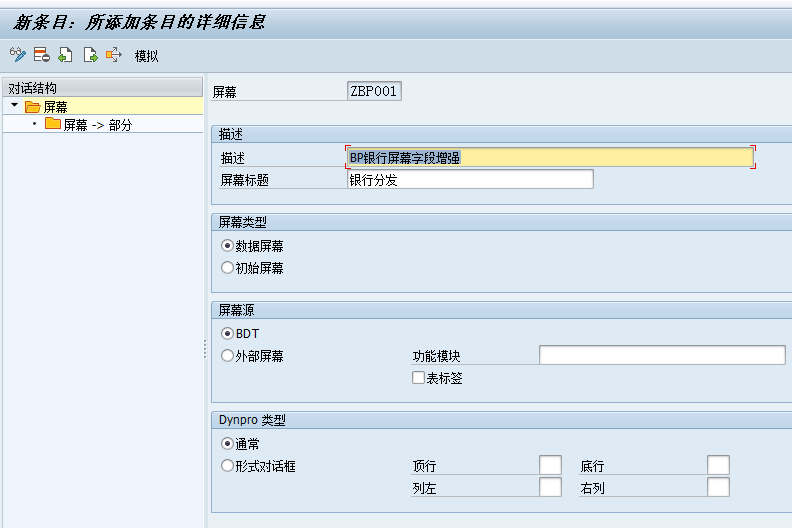Enable the 表标签 checkbox
Screen dimensions: 792x528
click(x=418, y=378)
